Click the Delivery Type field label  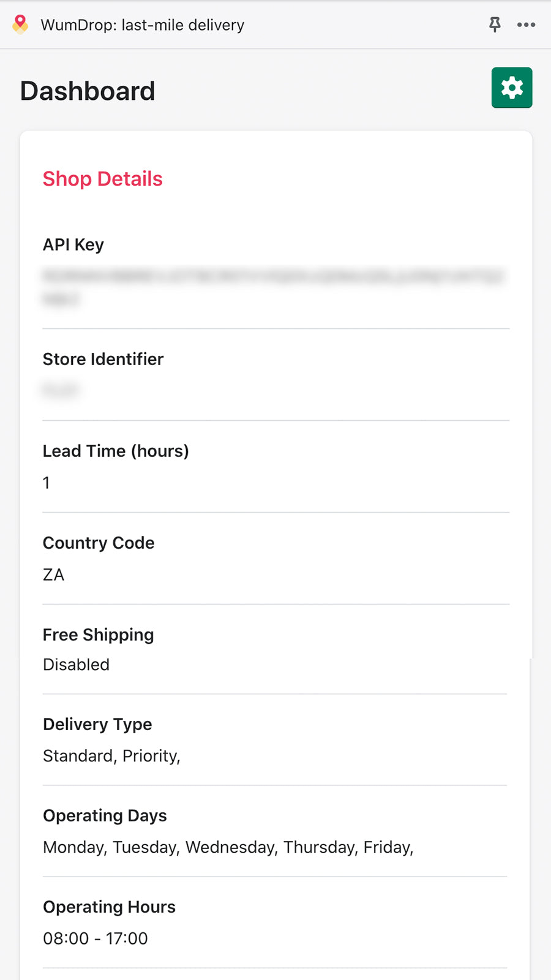click(97, 725)
